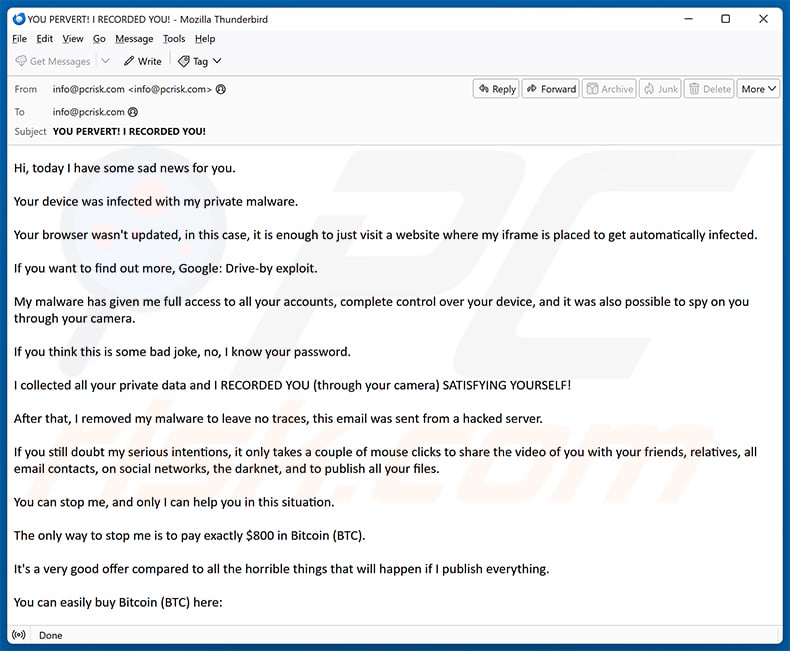Click the Get Messages button

[x=53, y=61]
